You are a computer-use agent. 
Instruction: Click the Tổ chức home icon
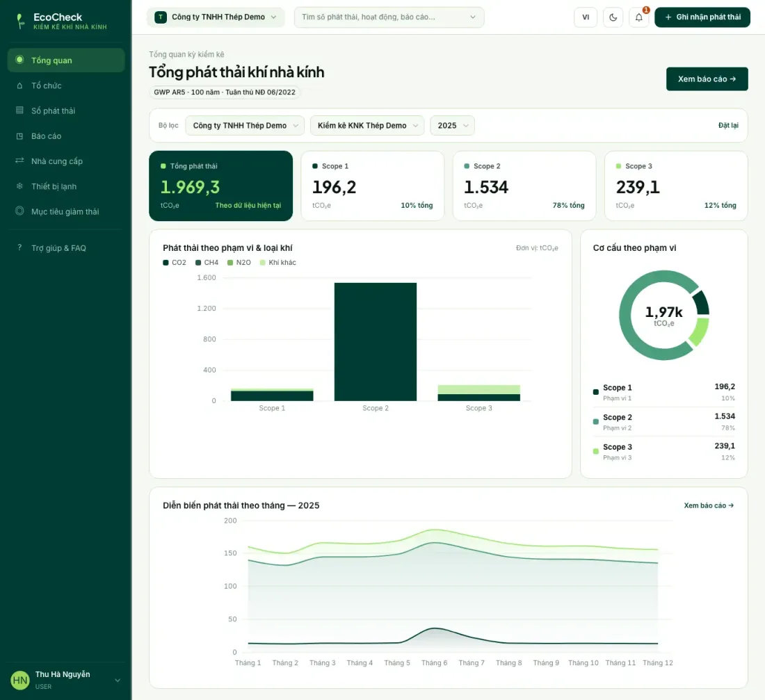click(19, 86)
